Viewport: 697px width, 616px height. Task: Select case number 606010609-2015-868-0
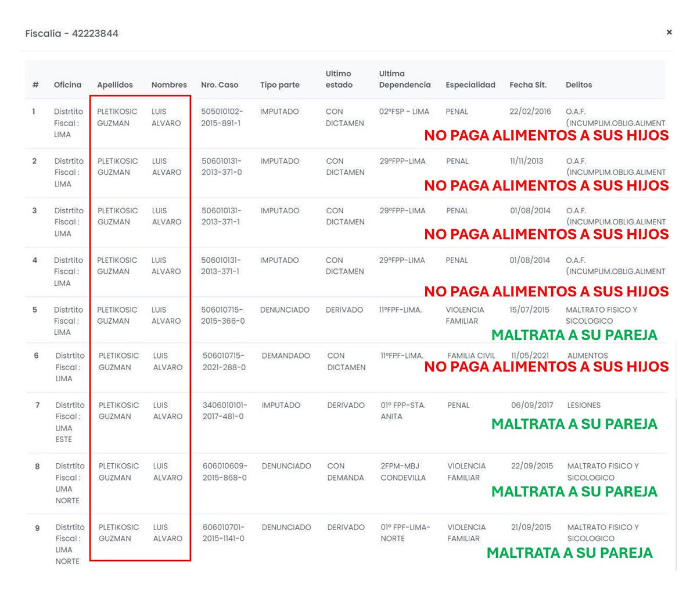[225, 472]
